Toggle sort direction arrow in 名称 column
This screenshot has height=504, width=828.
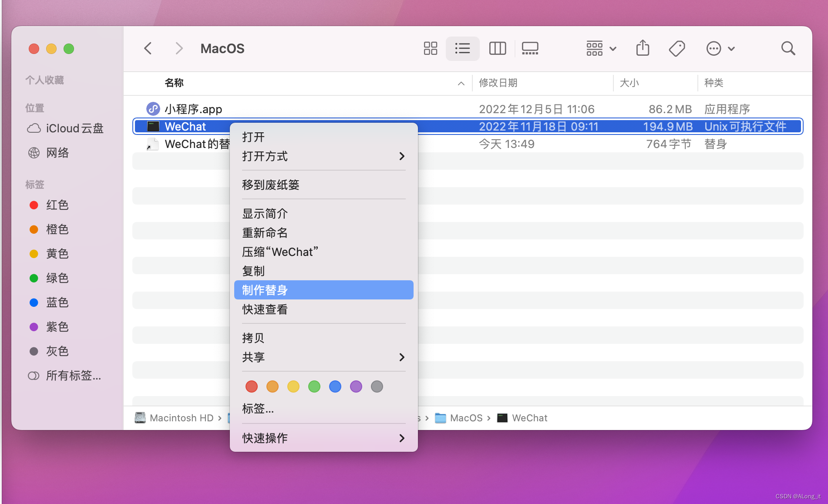pos(461,83)
